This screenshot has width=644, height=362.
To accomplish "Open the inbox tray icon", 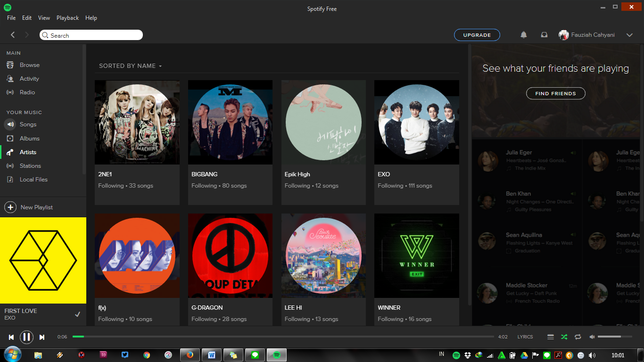I will (x=544, y=35).
